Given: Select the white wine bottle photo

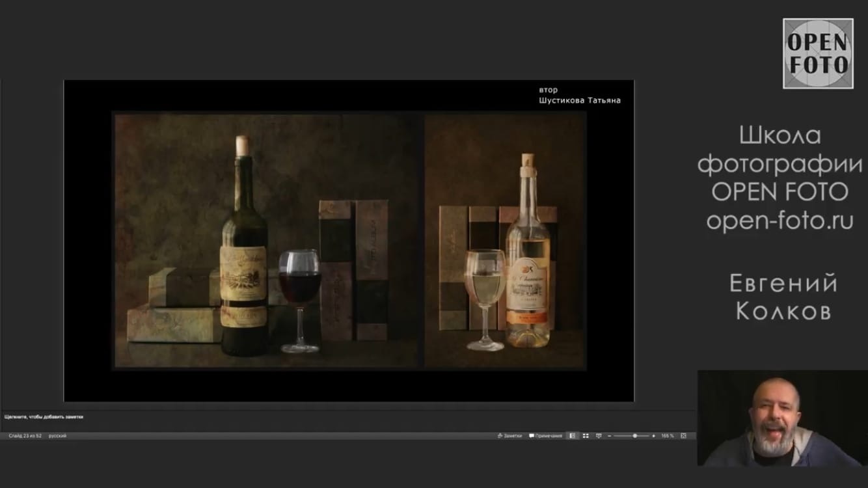Looking at the screenshot, I should [x=505, y=240].
